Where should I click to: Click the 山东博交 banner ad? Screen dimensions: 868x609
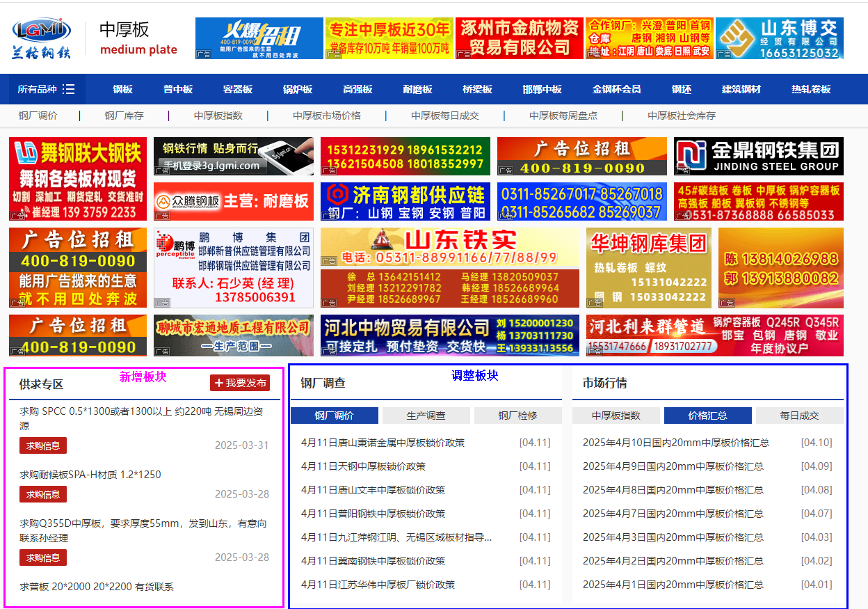click(x=780, y=38)
